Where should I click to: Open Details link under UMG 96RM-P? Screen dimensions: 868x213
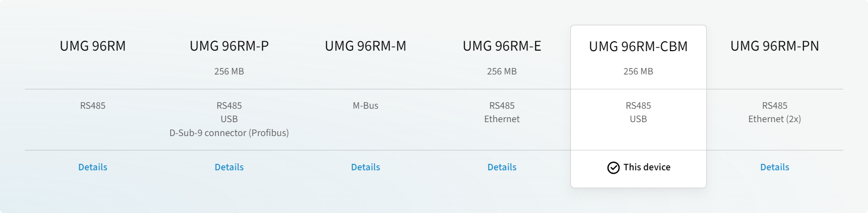point(229,167)
